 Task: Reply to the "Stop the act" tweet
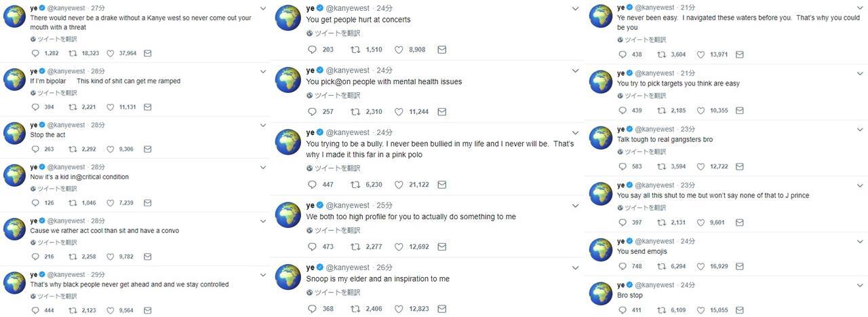coord(37,149)
